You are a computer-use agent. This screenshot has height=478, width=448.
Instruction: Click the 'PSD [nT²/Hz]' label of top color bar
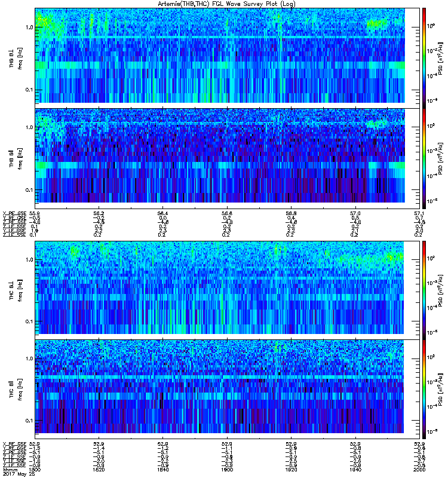[x=441, y=57]
